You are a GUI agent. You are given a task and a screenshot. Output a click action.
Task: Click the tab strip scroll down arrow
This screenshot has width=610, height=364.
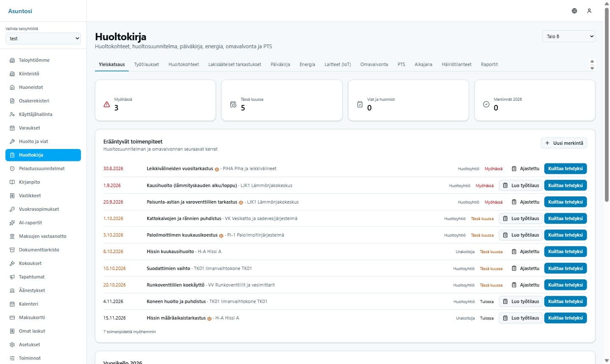592,68
